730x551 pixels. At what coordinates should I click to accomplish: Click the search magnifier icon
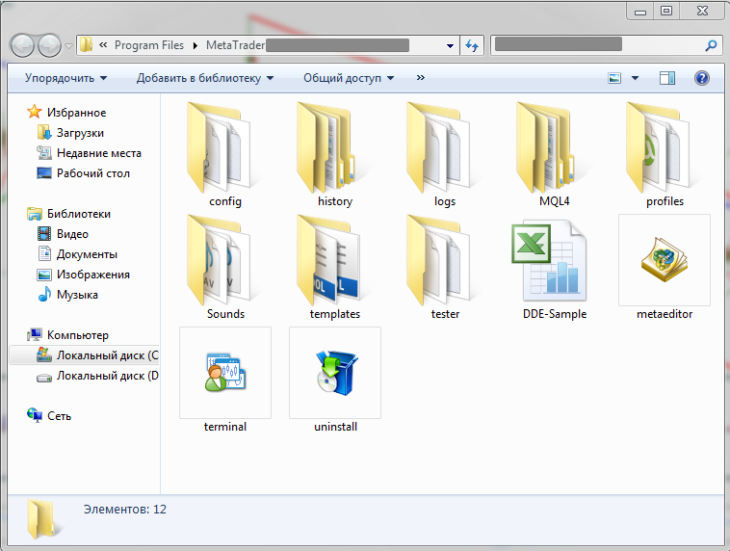click(x=710, y=46)
